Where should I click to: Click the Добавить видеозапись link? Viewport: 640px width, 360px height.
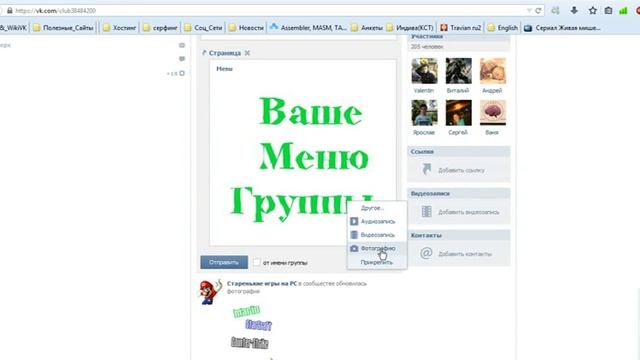pos(469,212)
